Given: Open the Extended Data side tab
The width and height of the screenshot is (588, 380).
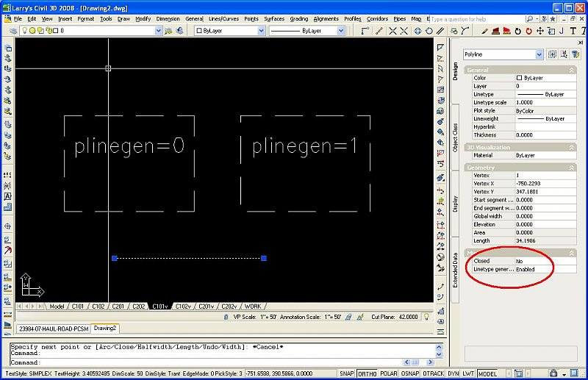Looking at the screenshot, I should point(455,270).
